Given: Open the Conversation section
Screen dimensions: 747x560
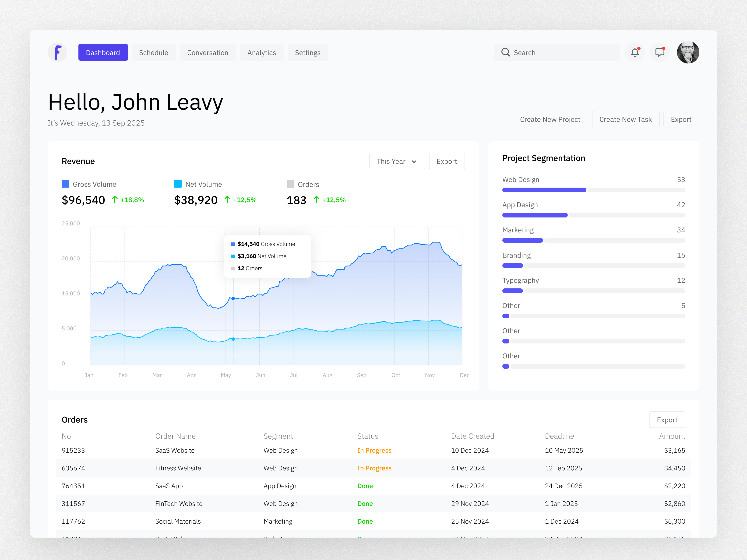Looking at the screenshot, I should [x=208, y=52].
